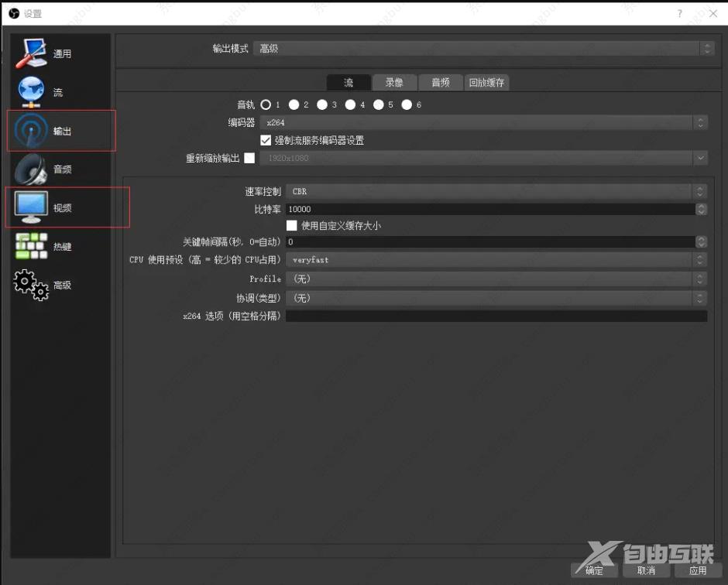Select audio track 5 radio button
Viewport: 728px width, 585px height.
tap(379, 104)
